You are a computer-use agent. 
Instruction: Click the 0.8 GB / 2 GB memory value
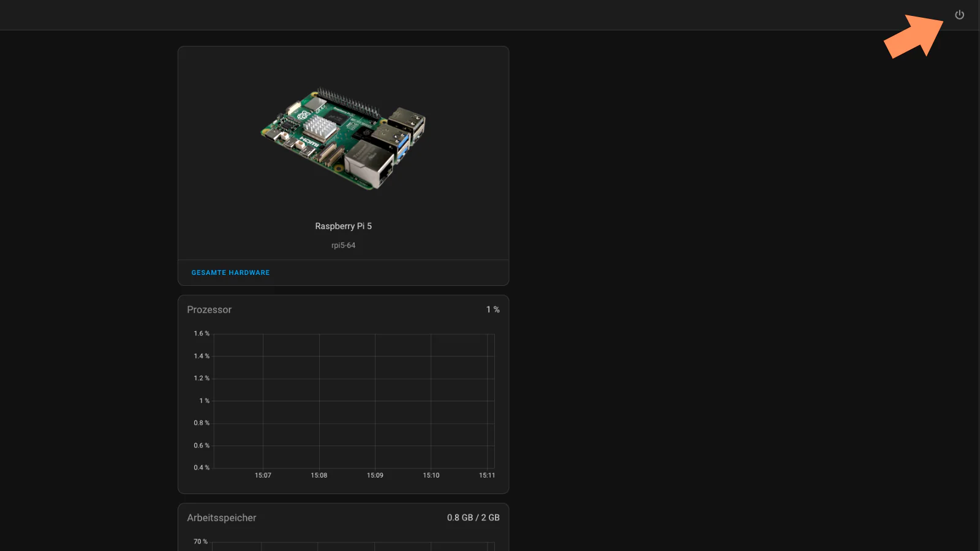tap(473, 518)
